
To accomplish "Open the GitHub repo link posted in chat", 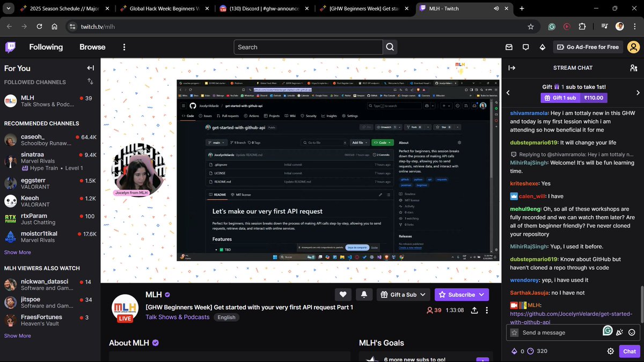I will (x=571, y=318).
